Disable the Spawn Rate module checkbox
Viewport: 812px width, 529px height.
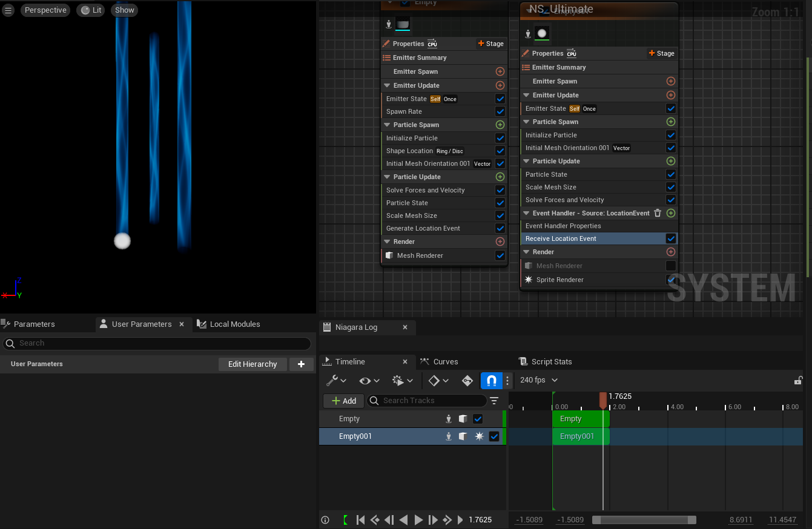[500, 111]
